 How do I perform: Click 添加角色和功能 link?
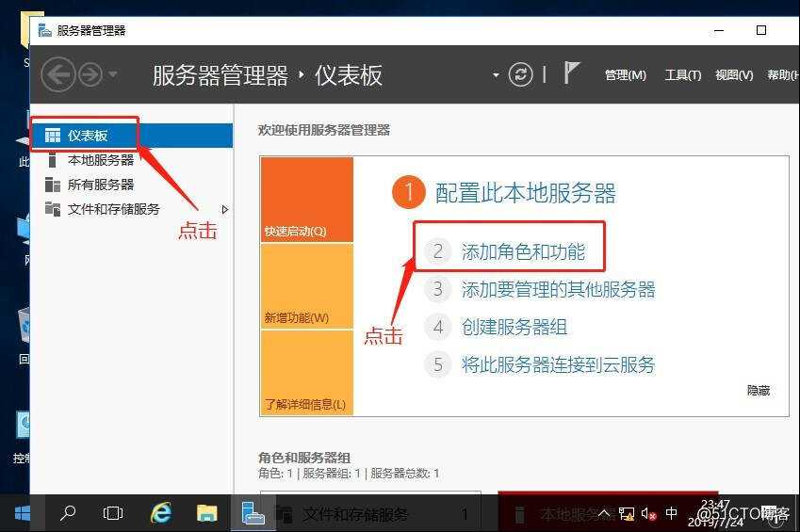[x=524, y=251]
